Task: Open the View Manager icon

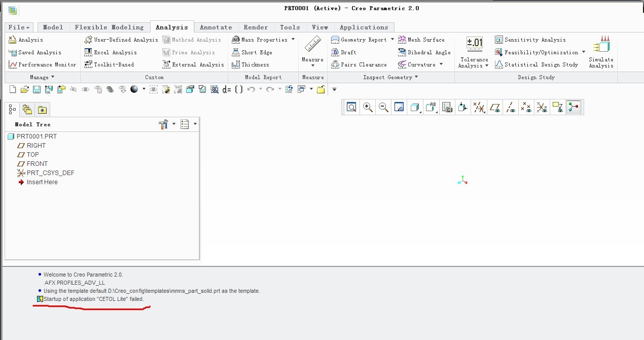Action: tap(447, 107)
